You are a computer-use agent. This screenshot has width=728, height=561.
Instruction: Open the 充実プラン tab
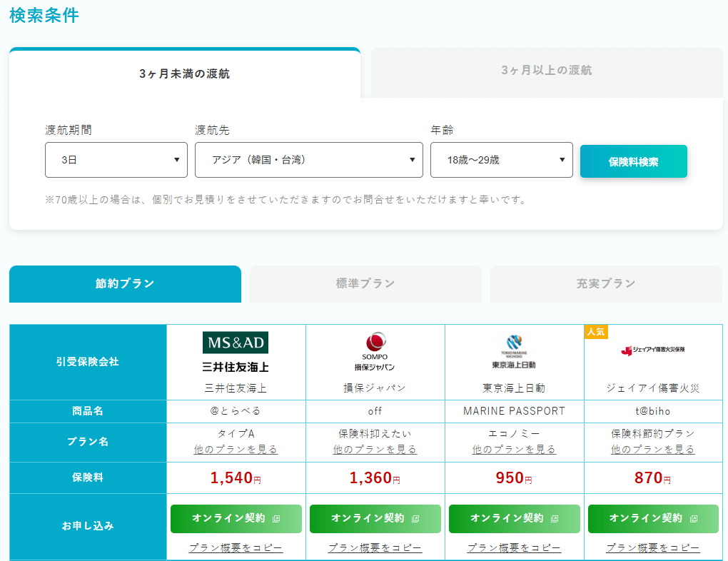click(606, 284)
